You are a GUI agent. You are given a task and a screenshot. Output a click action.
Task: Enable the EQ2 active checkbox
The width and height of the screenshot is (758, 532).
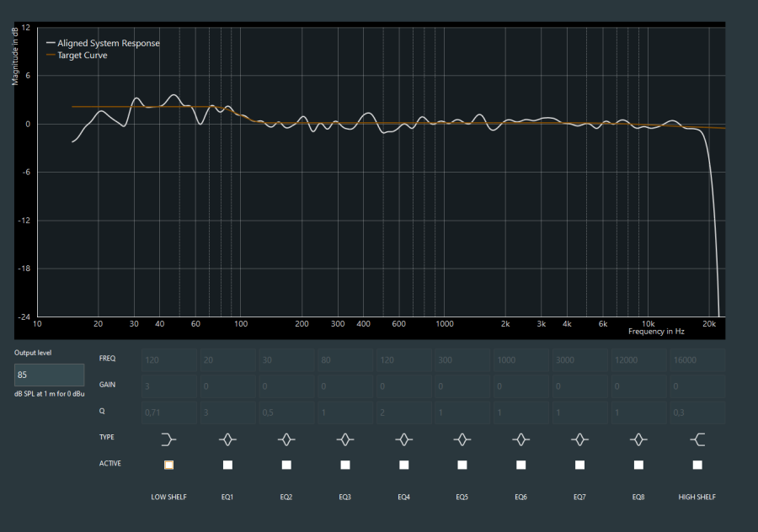coord(286,465)
